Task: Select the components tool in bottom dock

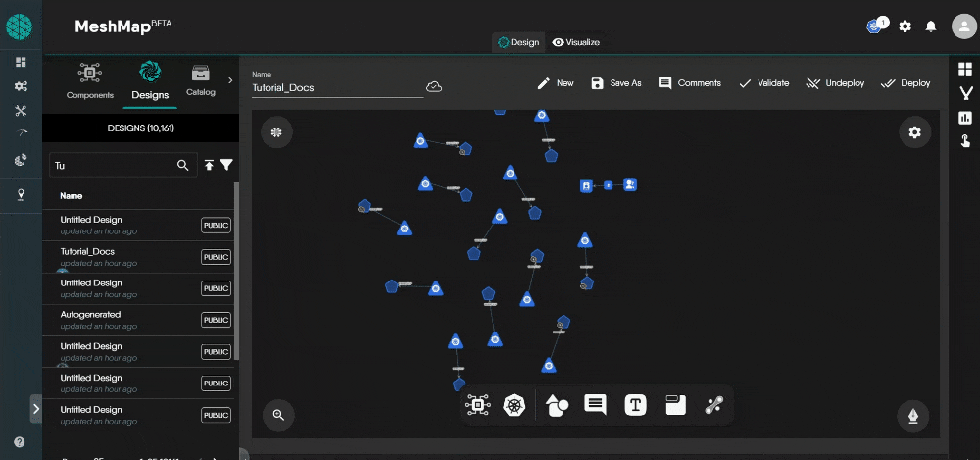Action: [x=477, y=404]
